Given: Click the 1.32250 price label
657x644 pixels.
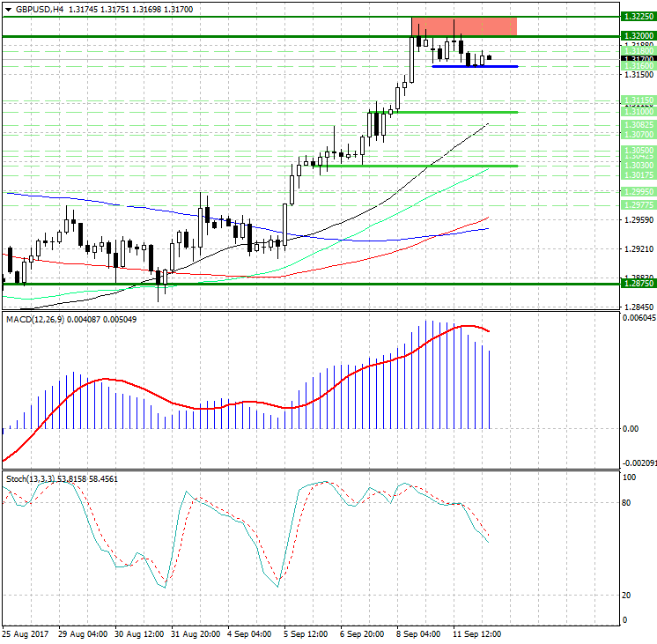Looking at the screenshot, I should [x=637, y=17].
